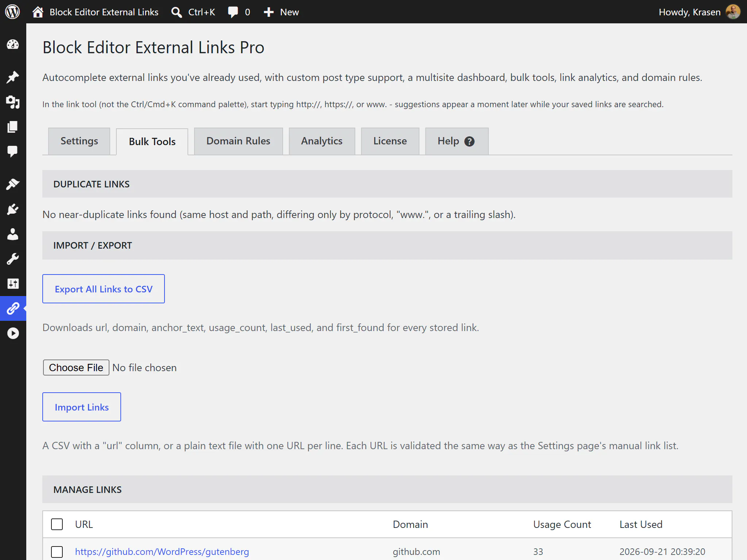
Task: Open the License tab
Action: [390, 141]
